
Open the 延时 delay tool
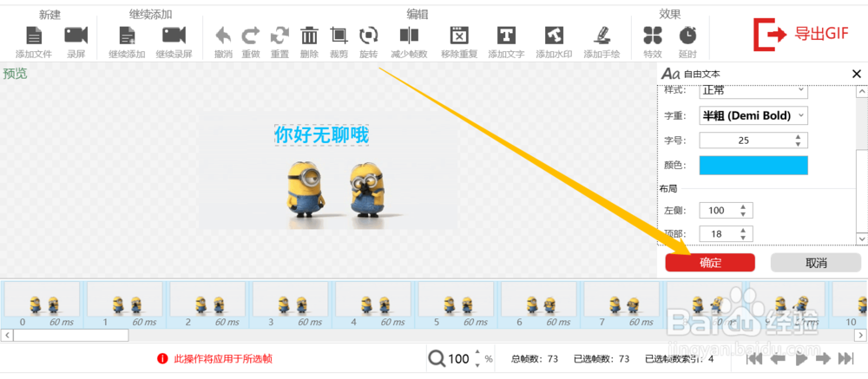coord(687,36)
